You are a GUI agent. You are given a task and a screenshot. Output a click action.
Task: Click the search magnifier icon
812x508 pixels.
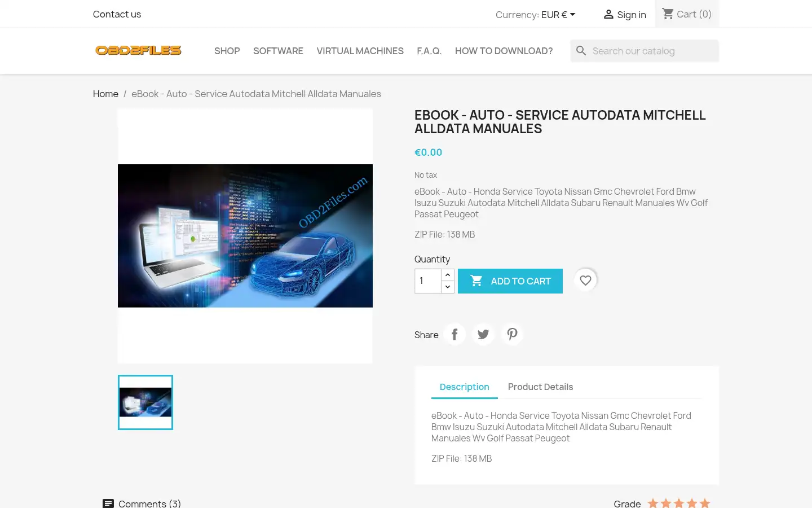point(581,51)
